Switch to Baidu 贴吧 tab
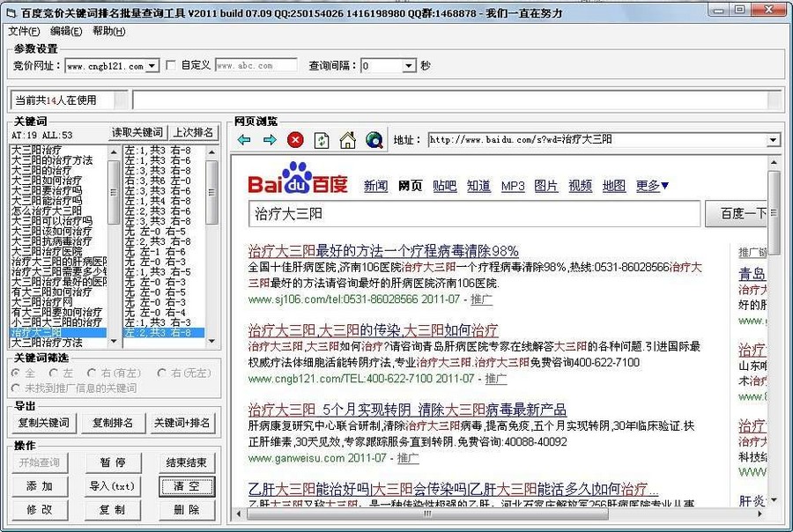The image size is (793, 532). pyautogui.click(x=445, y=186)
